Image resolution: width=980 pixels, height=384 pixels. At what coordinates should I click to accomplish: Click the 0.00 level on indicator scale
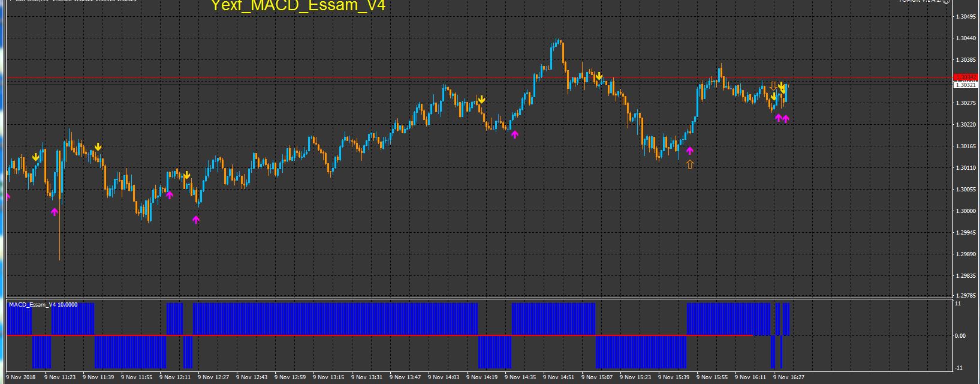pyautogui.click(x=960, y=336)
